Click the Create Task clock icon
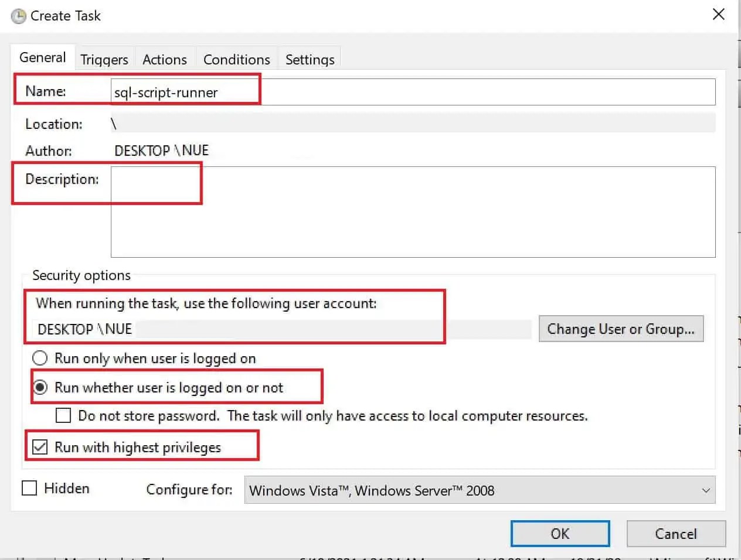741x560 pixels. (18, 15)
